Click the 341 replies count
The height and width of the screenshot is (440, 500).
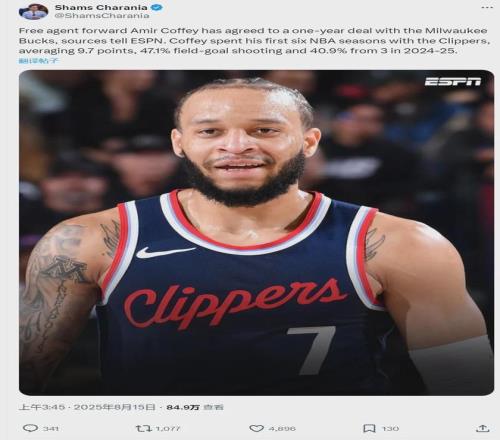51,429
